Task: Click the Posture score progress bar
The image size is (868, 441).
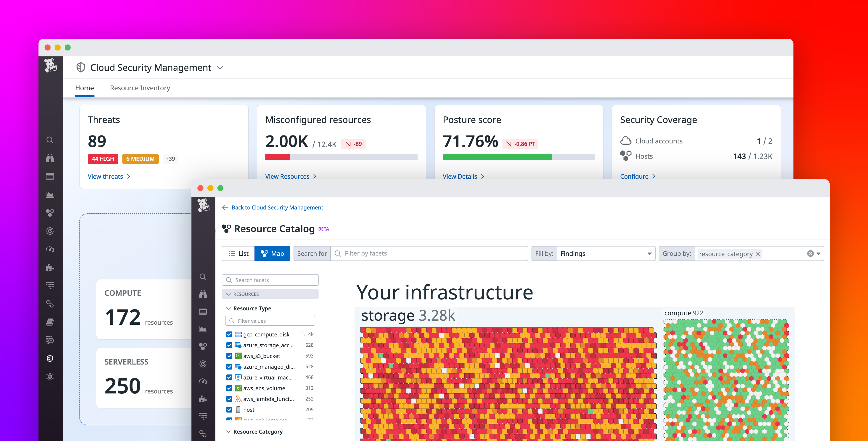Action: click(x=519, y=157)
